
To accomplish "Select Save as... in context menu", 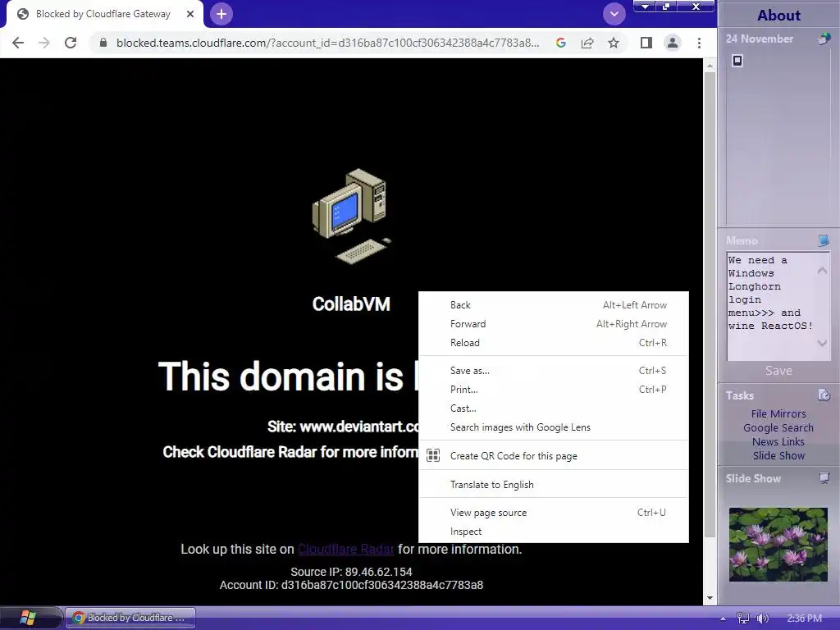I will point(554,370).
